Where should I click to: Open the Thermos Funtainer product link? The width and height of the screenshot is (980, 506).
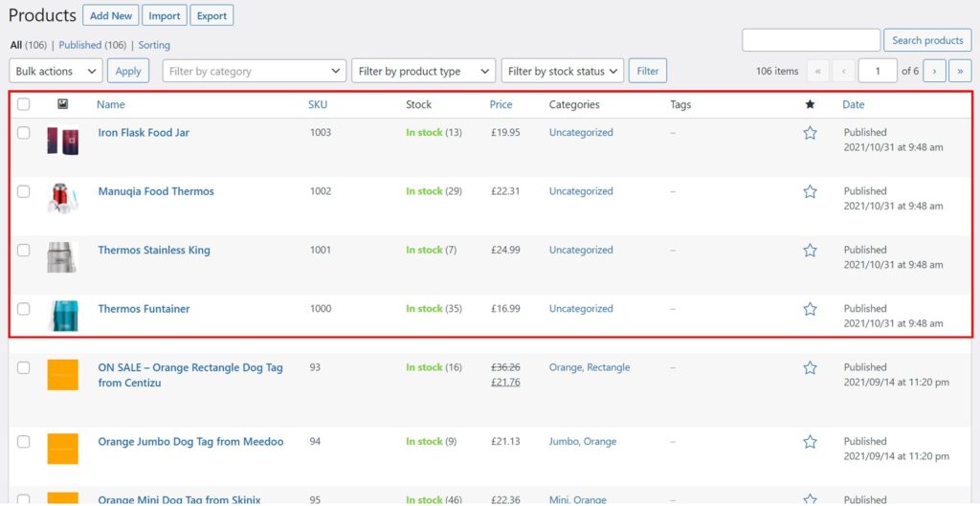click(x=144, y=309)
